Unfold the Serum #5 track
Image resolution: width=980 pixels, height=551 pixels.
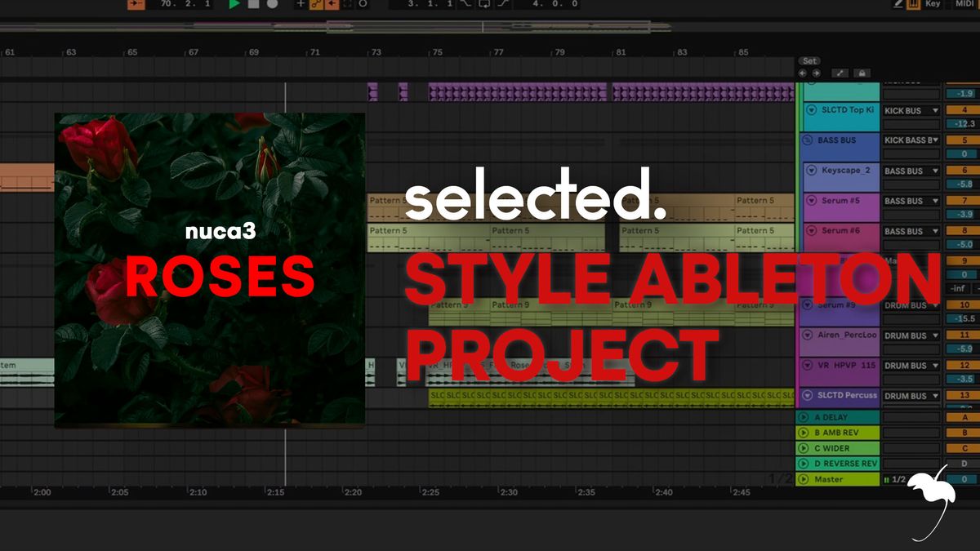[x=812, y=200]
